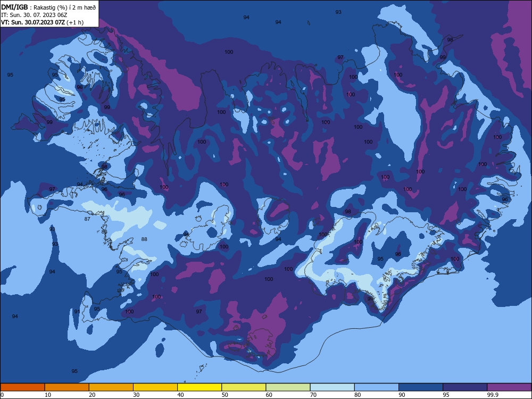
Task: Click the medium blue 90–95 legend swatch
Action: [421, 387]
